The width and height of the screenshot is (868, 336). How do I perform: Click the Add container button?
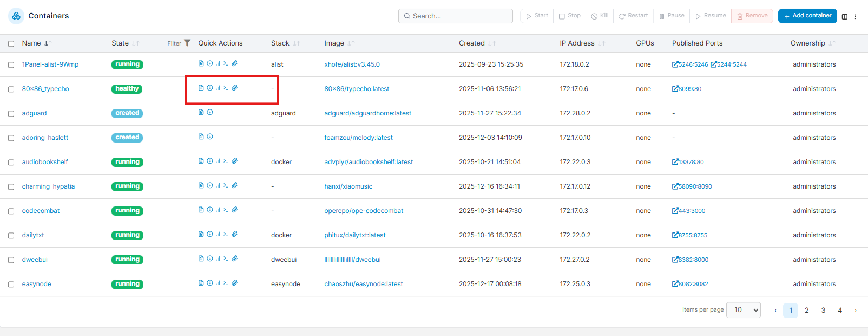tap(807, 16)
